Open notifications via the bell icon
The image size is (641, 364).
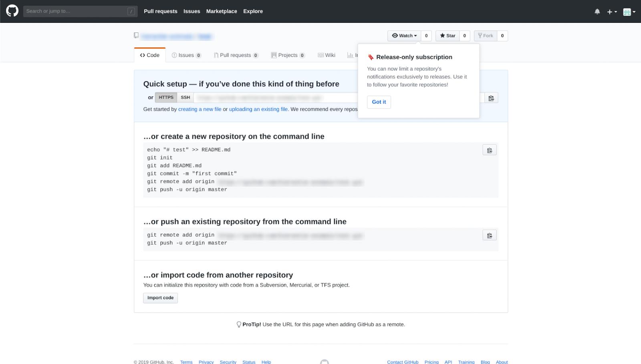click(x=597, y=11)
